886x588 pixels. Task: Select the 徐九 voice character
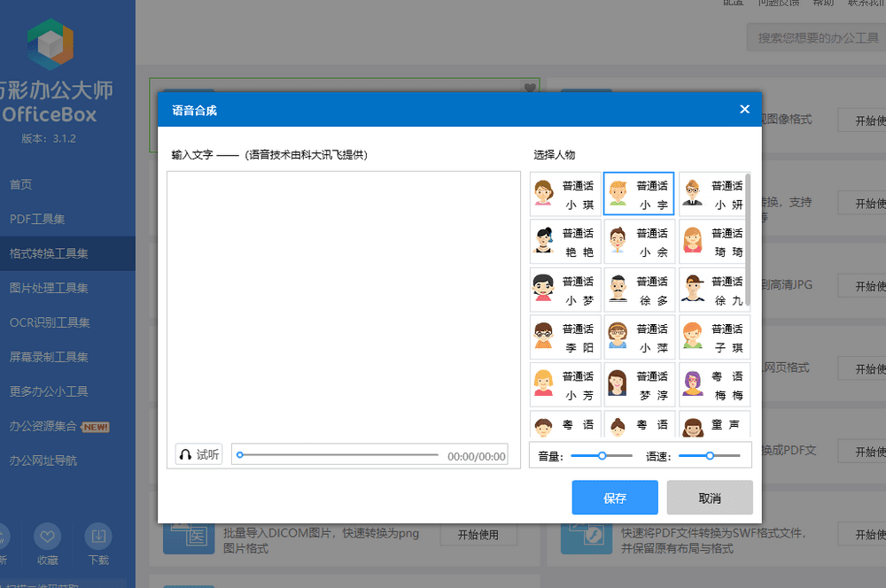714,290
